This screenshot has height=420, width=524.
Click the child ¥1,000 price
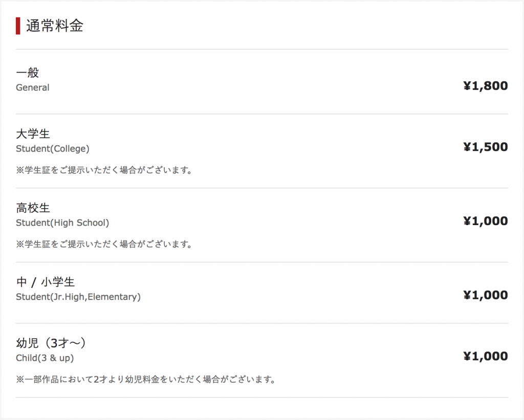coord(485,356)
